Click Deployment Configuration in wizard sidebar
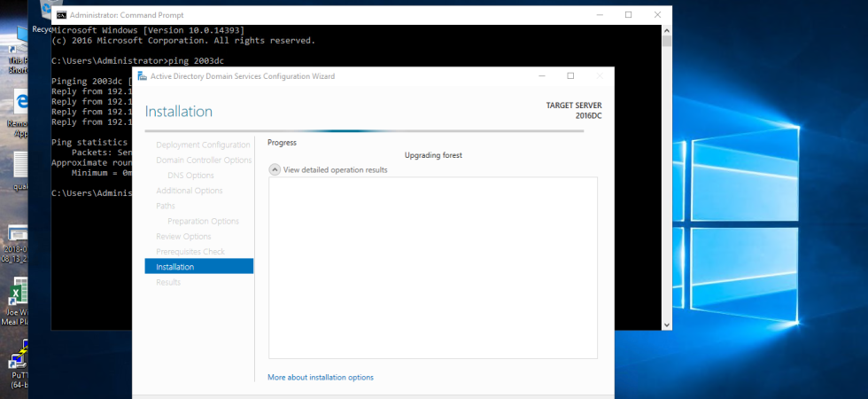This screenshot has height=399, width=868. pyautogui.click(x=203, y=145)
